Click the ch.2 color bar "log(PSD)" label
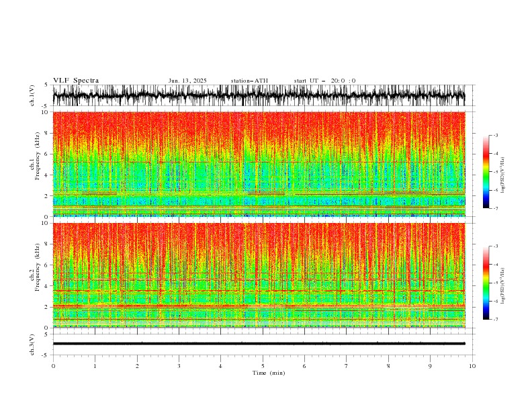The image size is (532, 411). 502,286
